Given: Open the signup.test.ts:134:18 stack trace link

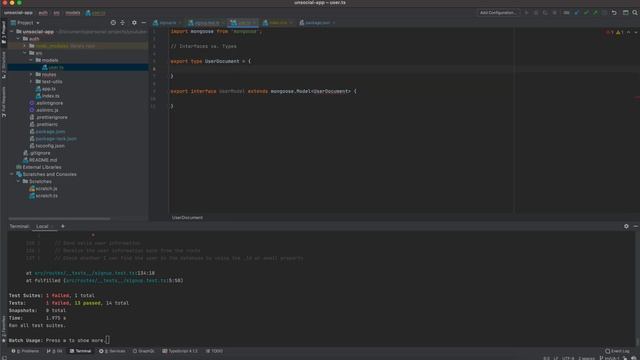Looking at the screenshot, I should [x=94, y=273].
